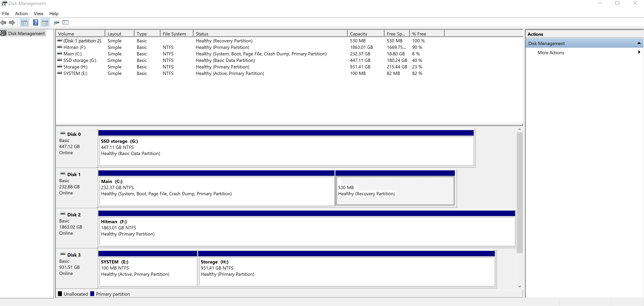
Task: Open the Help question-mark toolbar icon
Action: (x=36, y=23)
